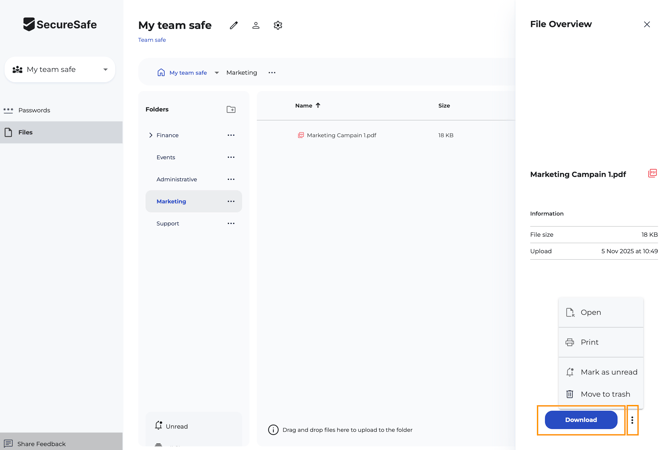Select Mark as unread option
Screen dimensions: 670x450
(x=608, y=372)
